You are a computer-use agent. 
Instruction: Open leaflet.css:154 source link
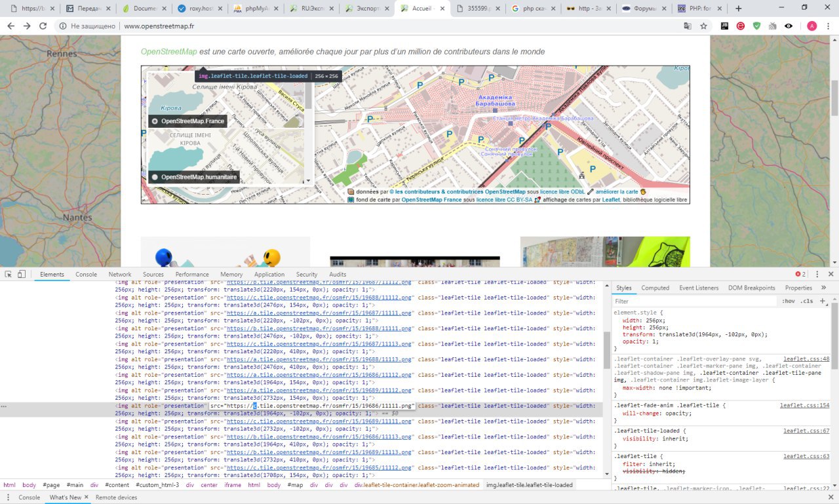[x=804, y=406]
